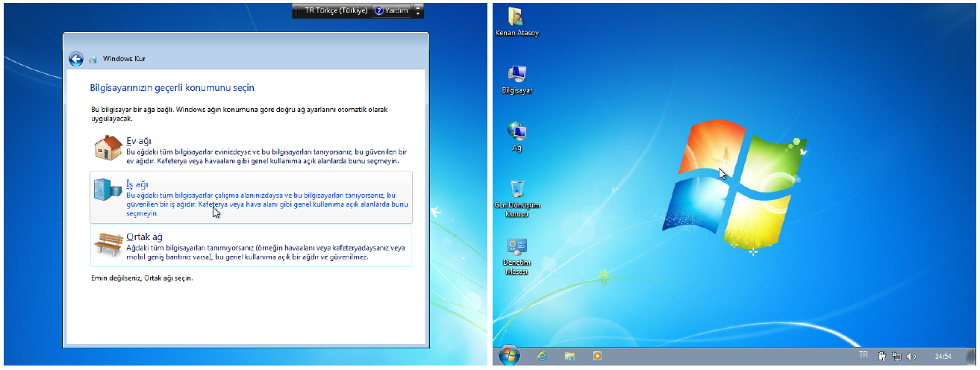Click the TR language indicator in the taskbar
The image size is (980, 370).
coord(864,355)
